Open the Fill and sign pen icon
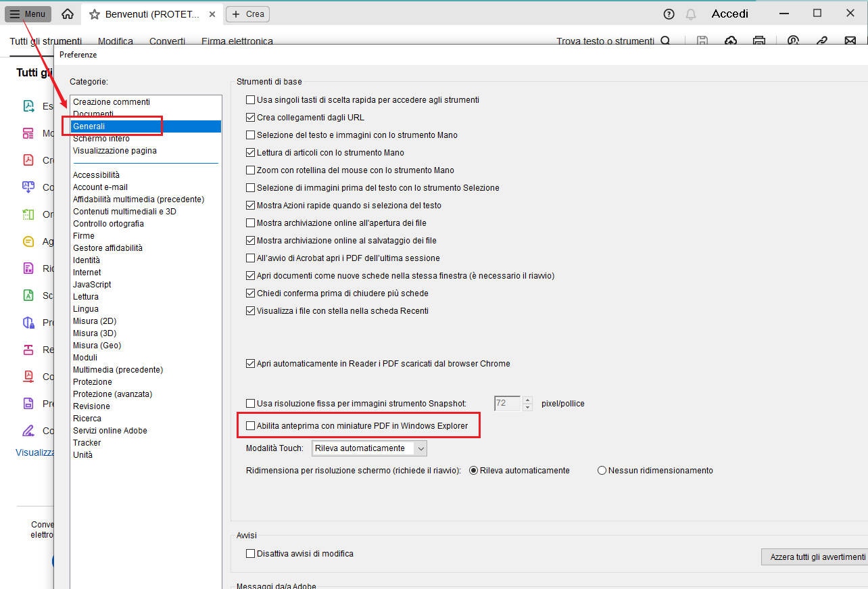This screenshot has height=589, width=868. tap(28, 431)
